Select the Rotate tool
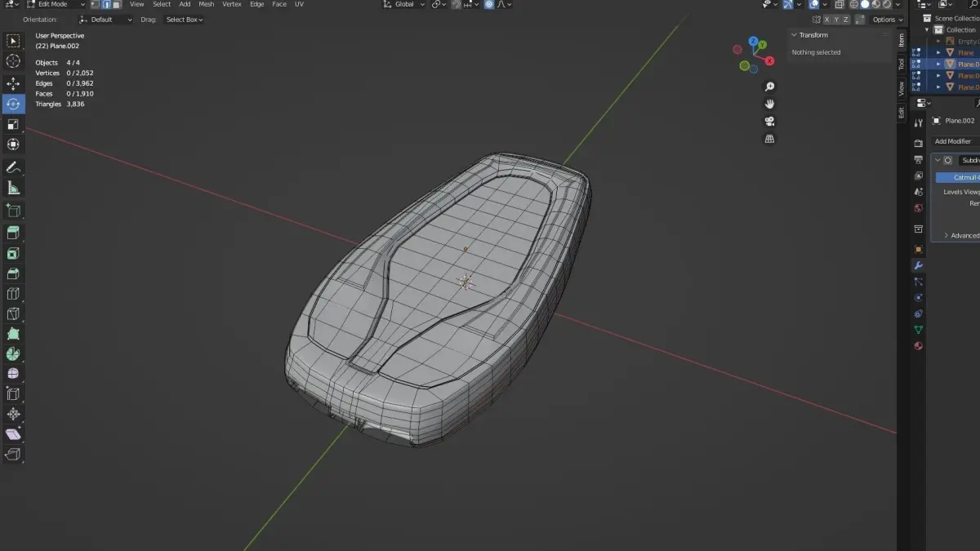 (x=13, y=104)
